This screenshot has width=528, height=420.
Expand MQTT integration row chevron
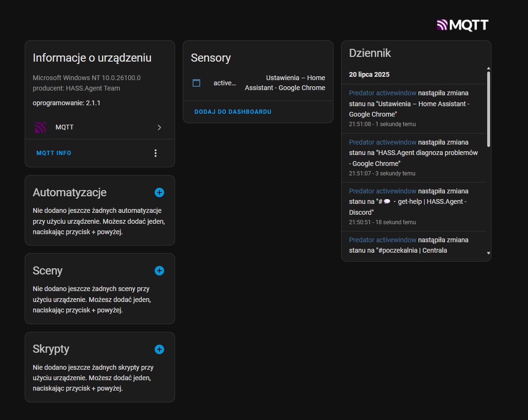point(159,128)
